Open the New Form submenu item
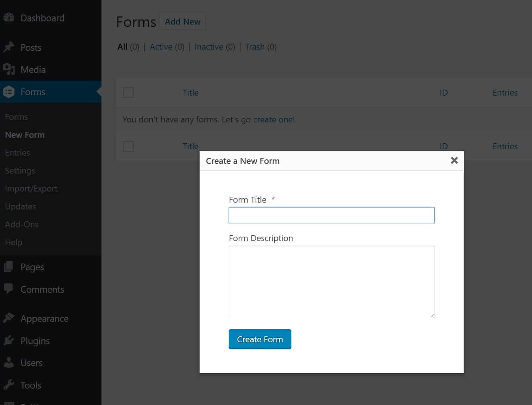This screenshot has width=532, height=405. pos(25,135)
